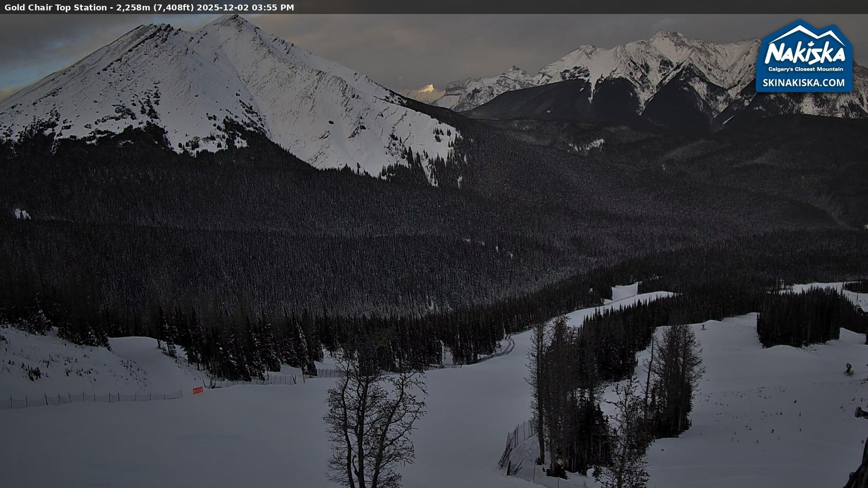Click the snow fence on the left slope

(90, 398)
